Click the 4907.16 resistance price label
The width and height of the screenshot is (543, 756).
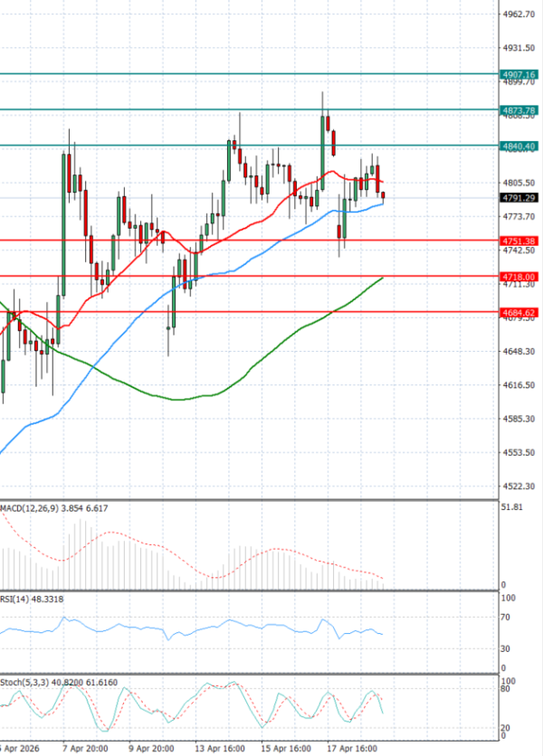518,74
